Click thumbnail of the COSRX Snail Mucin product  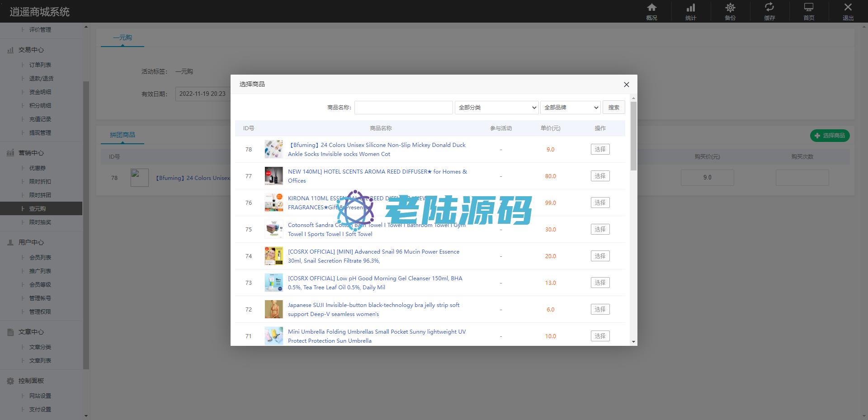(274, 256)
